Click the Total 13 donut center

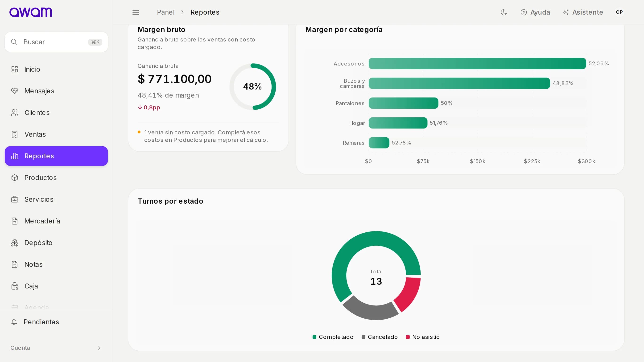pyautogui.click(x=376, y=277)
